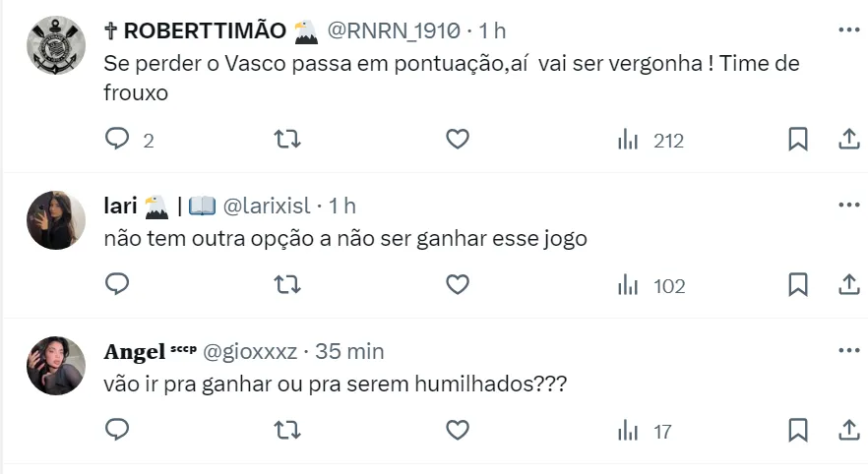Open Angel's profile picture
Screen dimensions: 868x474
55,365
